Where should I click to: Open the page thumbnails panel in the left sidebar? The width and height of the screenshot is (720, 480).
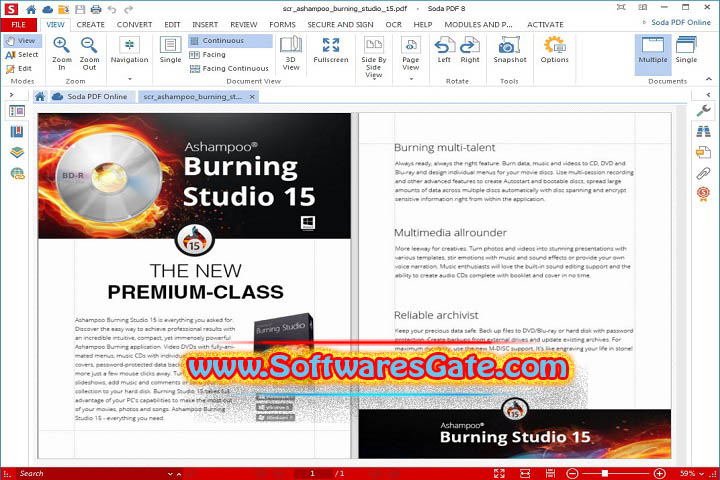pyautogui.click(x=17, y=111)
